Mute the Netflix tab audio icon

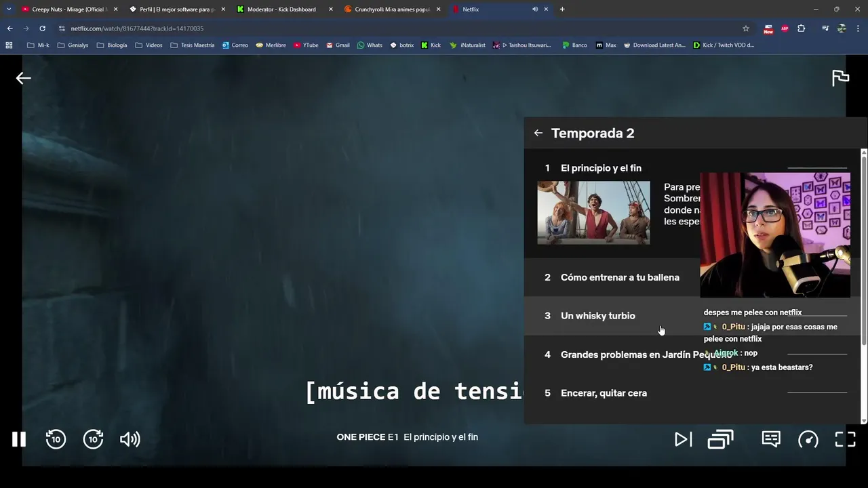point(535,9)
